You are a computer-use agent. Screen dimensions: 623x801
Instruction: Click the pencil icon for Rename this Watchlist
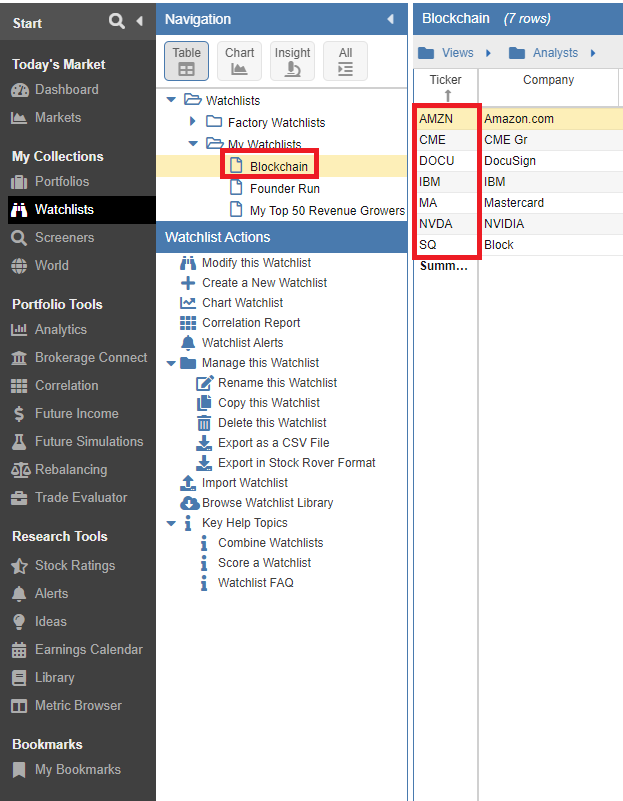click(x=204, y=383)
